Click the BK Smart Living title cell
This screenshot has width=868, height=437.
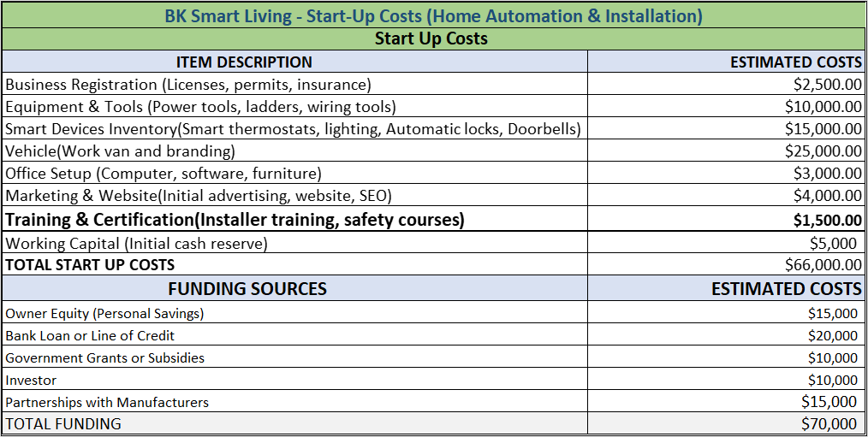433,15
